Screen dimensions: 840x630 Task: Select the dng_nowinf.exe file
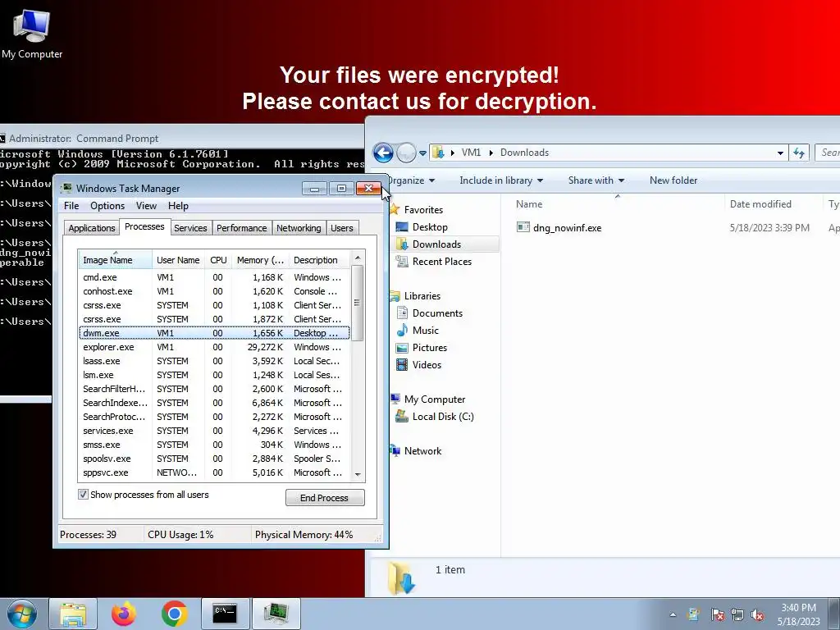567,228
